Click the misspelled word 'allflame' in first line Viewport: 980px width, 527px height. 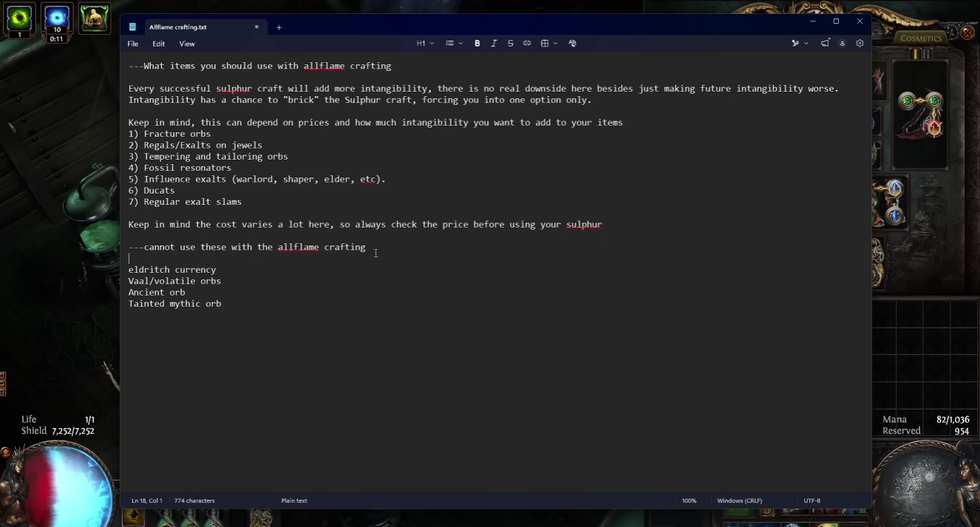[x=324, y=66]
